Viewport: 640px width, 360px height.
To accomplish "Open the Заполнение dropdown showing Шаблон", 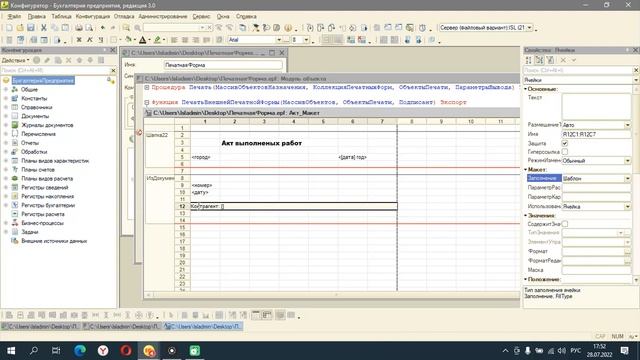I will click(627, 179).
